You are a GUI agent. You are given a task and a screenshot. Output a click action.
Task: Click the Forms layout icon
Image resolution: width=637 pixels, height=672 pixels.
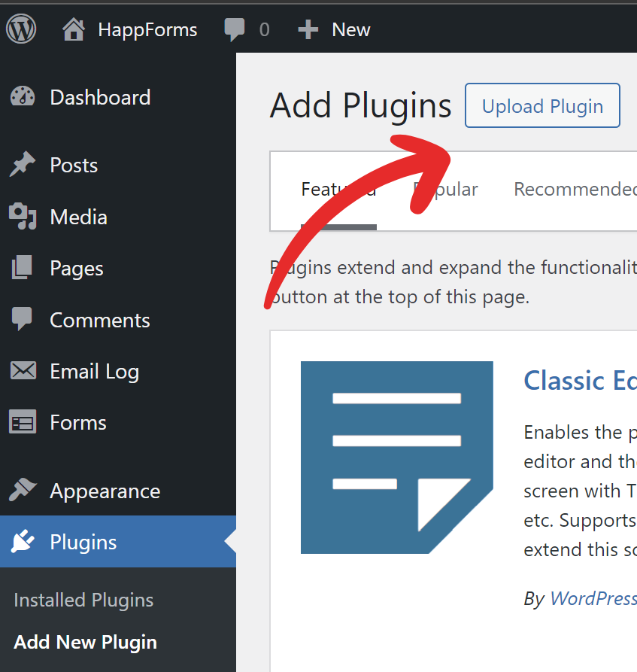23,421
